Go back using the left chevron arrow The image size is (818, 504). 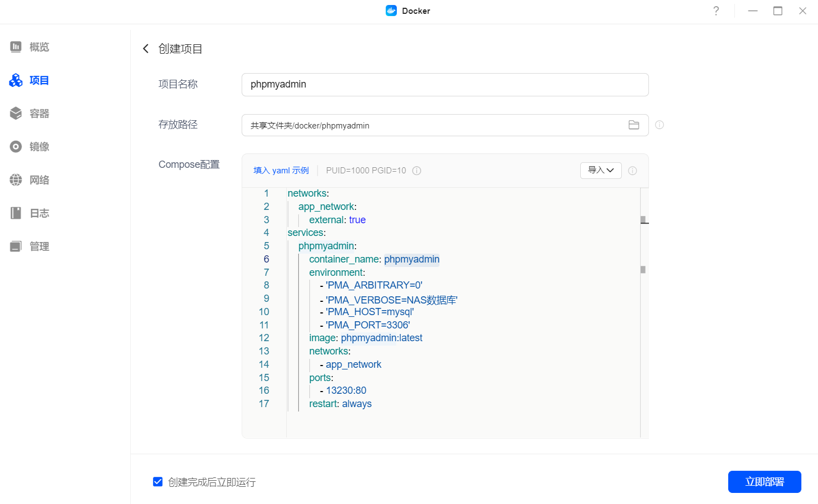coord(146,49)
